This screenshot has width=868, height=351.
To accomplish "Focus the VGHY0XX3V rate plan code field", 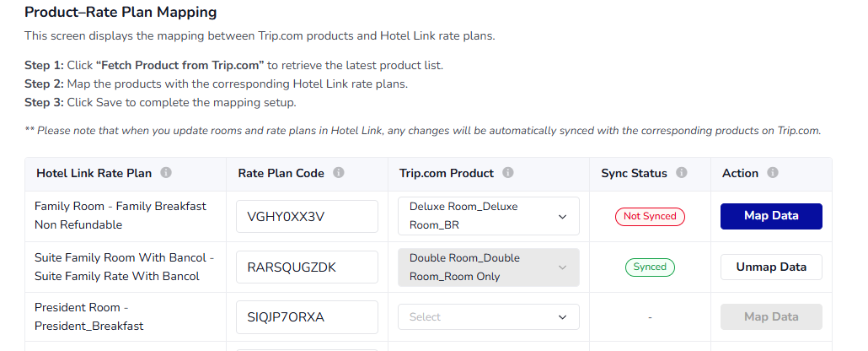I will (x=307, y=216).
